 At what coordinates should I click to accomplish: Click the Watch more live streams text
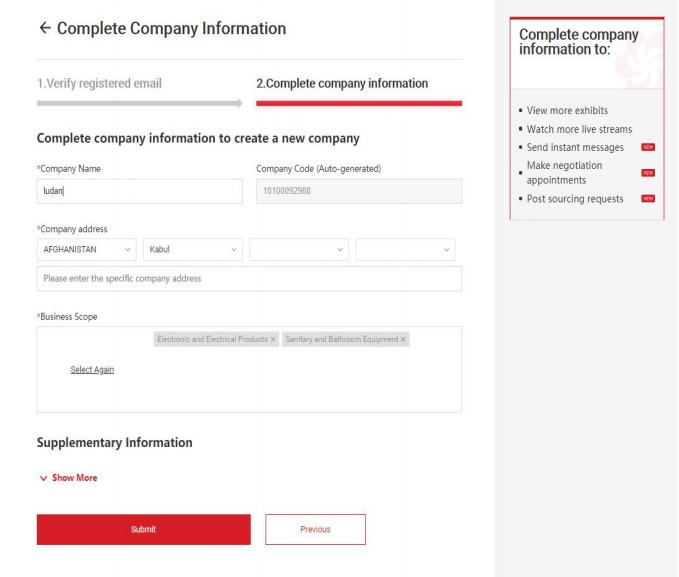[x=579, y=129]
